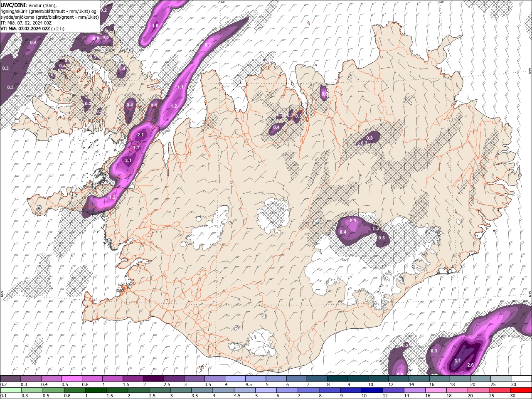Click the dark teal swatch labeled 8 in upper legend row
This screenshot has height=399, width=532.
(x=337, y=379)
